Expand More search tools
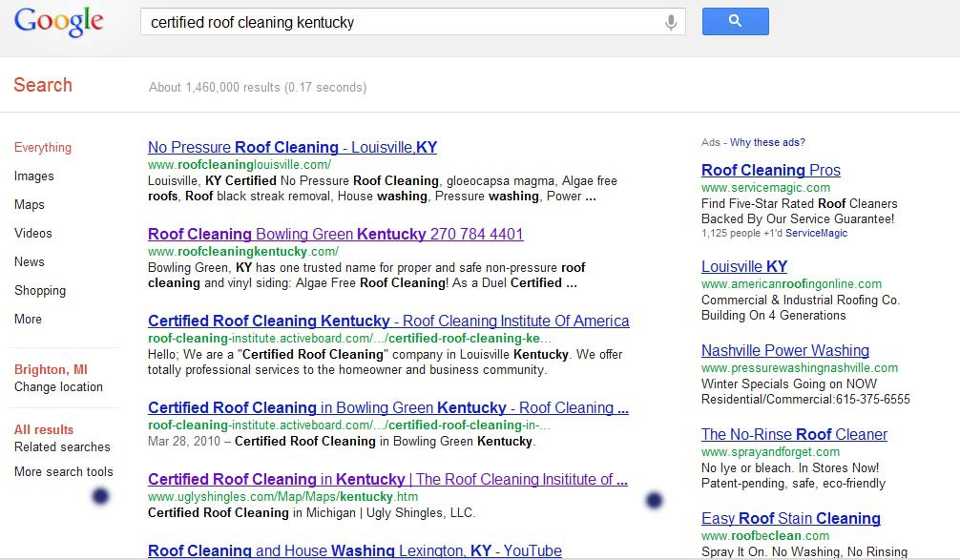 point(63,472)
